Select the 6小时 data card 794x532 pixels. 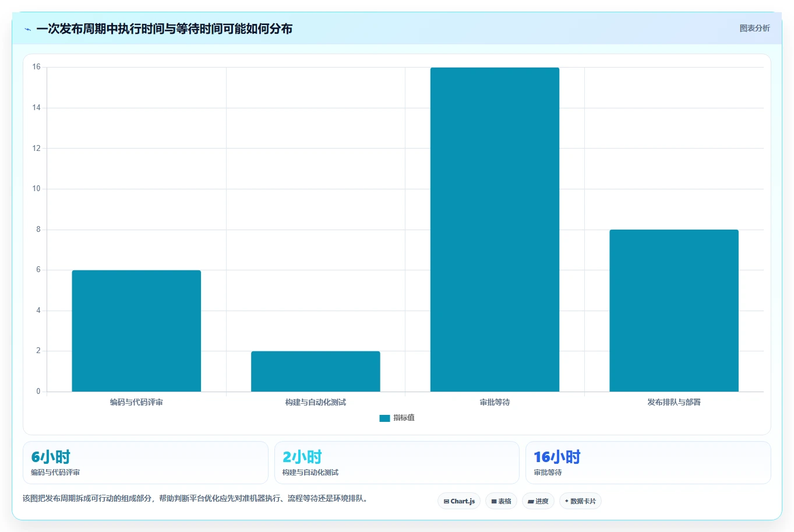point(146,463)
